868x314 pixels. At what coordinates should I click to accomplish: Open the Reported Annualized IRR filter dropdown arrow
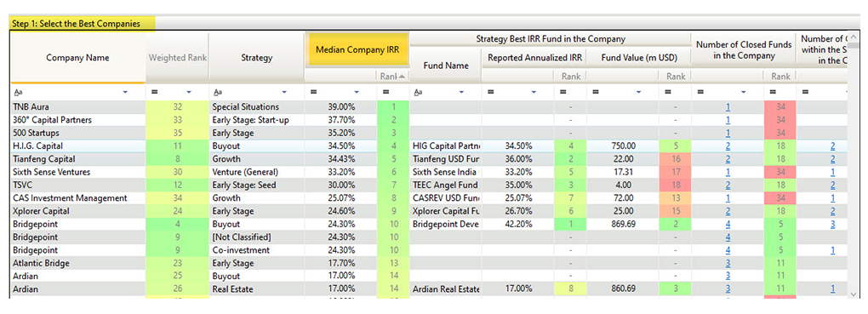click(534, 92)
